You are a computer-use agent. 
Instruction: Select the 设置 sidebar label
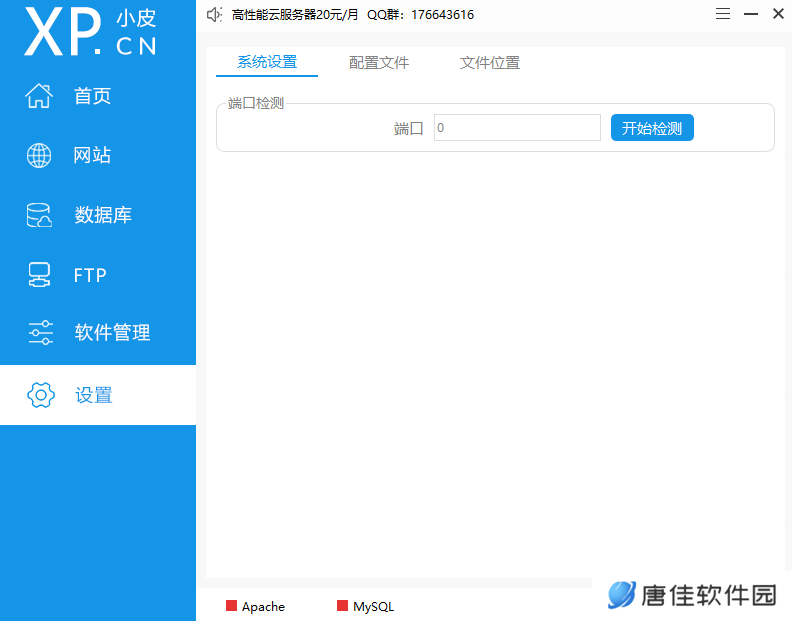pos(93,395)
